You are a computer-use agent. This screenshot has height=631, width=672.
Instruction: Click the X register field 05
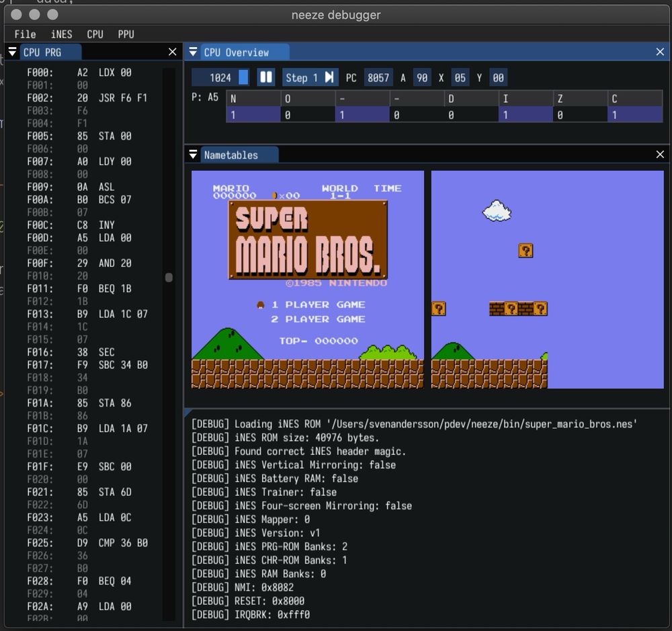460,77
